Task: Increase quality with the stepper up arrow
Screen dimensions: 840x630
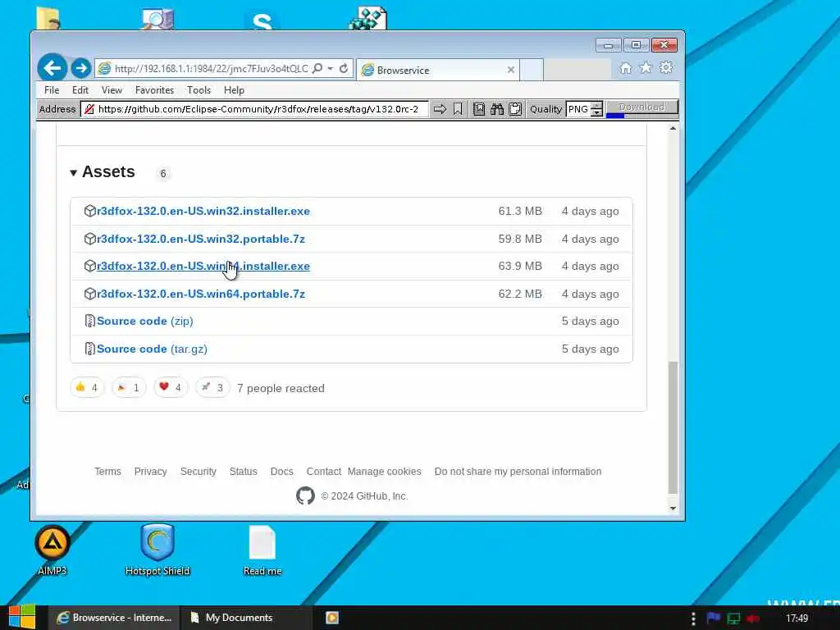Action: [597, 105]
